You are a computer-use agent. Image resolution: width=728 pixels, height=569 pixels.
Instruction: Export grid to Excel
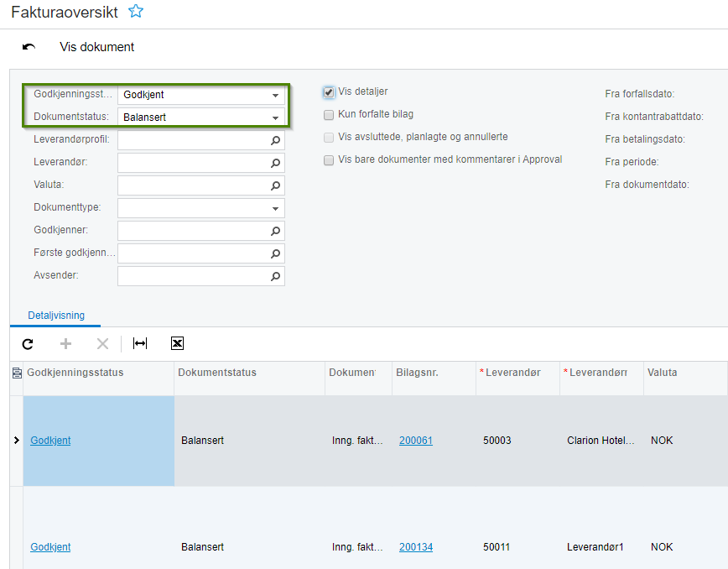click(177, 343)
